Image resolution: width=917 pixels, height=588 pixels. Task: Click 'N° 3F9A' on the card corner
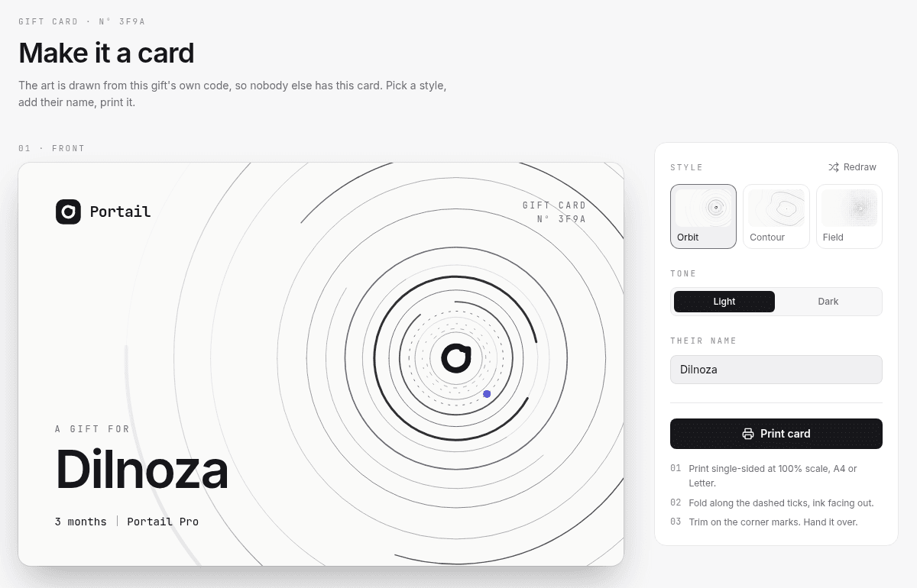(x=562, y=219)
